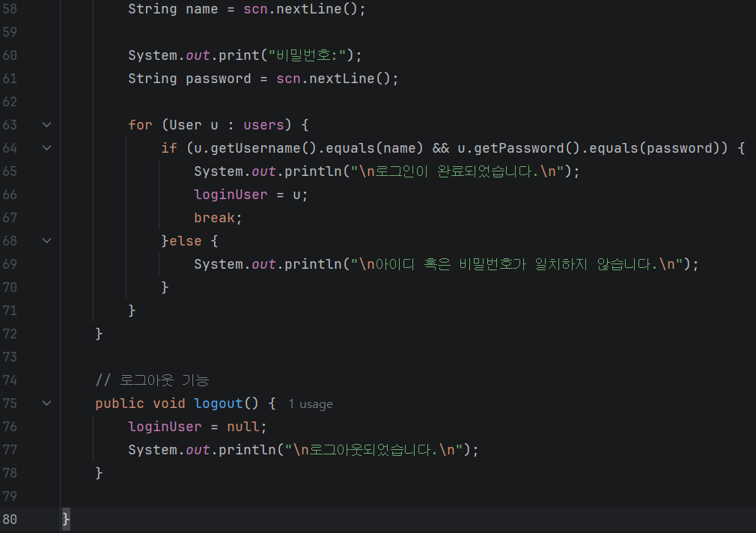Image resolution: width=756 pixels, height=533 pixels.
Task: Click 'getPassword()' call in the if condition
Action: click(526, 148)
